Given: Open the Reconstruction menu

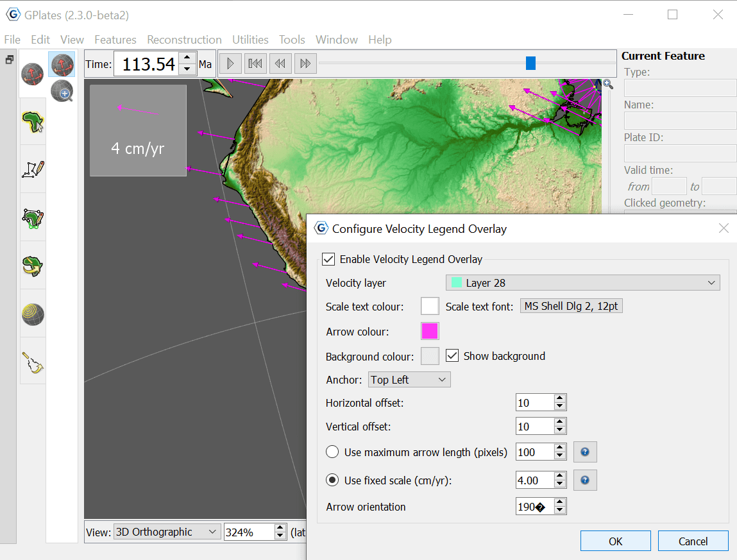Looking at the screenshot, I should point(184,40).
